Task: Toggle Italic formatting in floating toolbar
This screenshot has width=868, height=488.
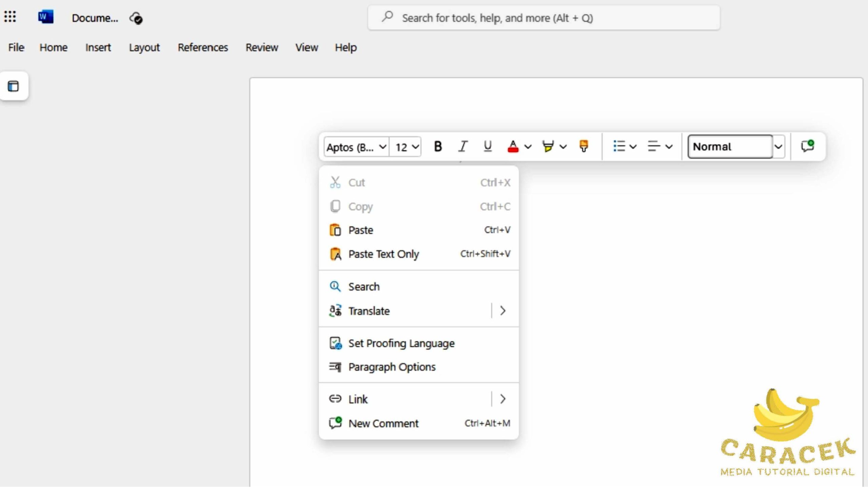Action: pyautogui.click(x=463, y=146)
